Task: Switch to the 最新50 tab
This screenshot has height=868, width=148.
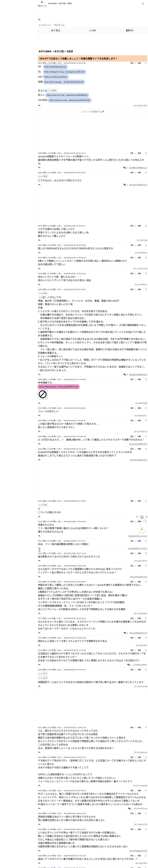Action: (130, 30)
